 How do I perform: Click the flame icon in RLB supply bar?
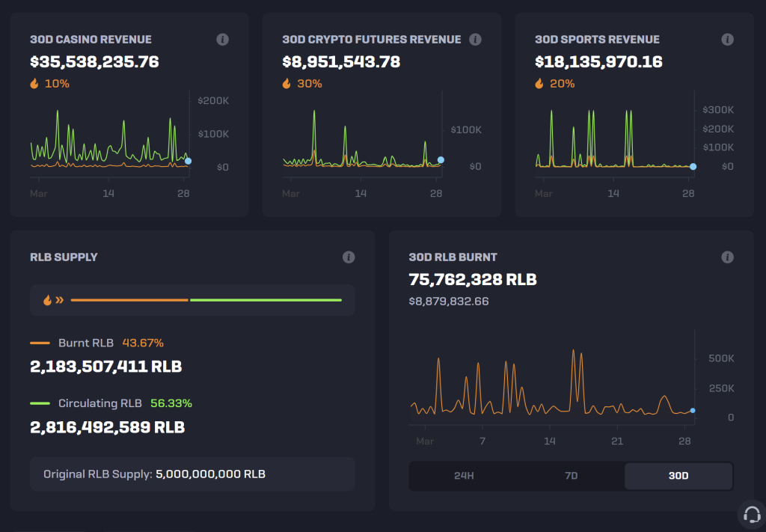point(48,300)
